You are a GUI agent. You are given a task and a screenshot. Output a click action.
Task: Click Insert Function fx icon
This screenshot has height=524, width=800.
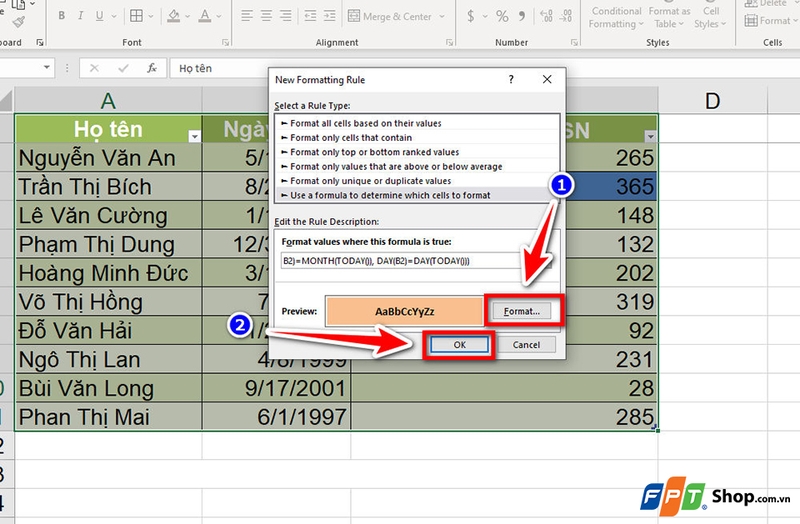coord(152,68)
